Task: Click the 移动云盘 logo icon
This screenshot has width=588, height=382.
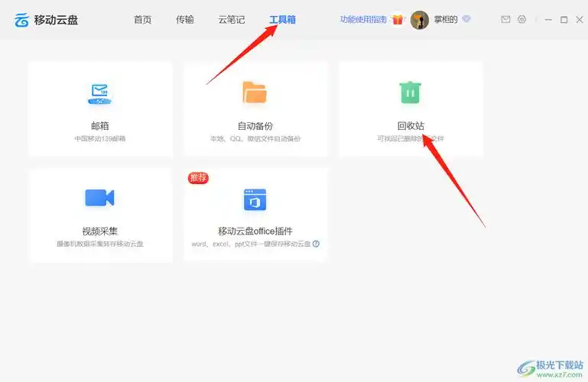Action: pyautogui.click(x=21, y=20)
